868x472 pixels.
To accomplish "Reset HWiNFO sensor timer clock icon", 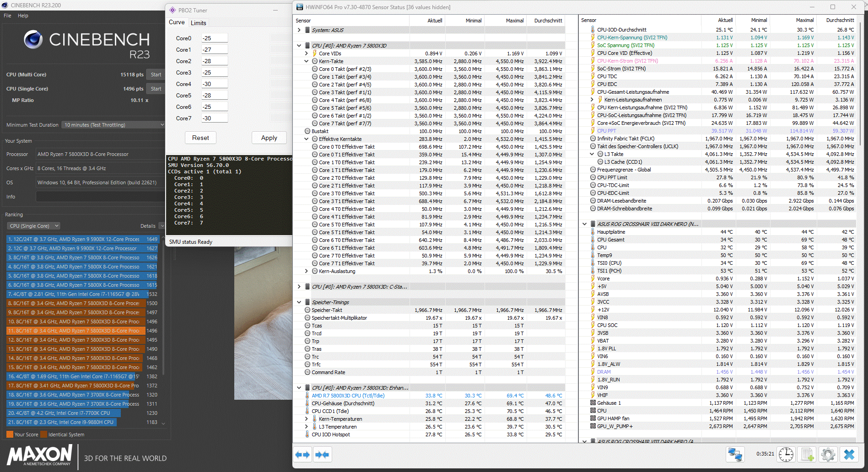I will click(786, 455).
